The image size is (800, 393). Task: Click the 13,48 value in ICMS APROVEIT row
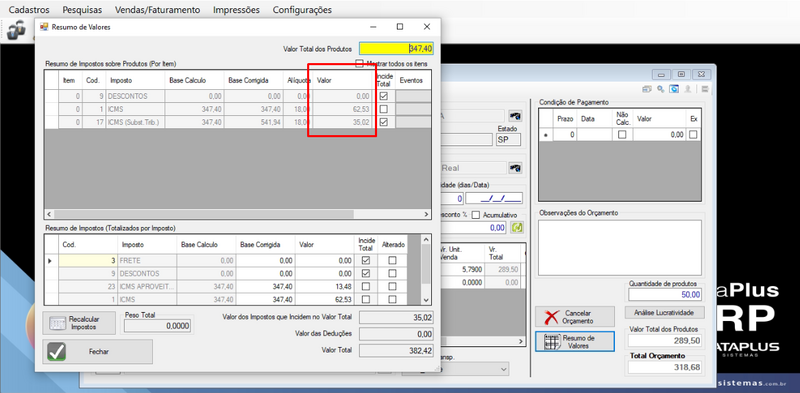(324, 286)
